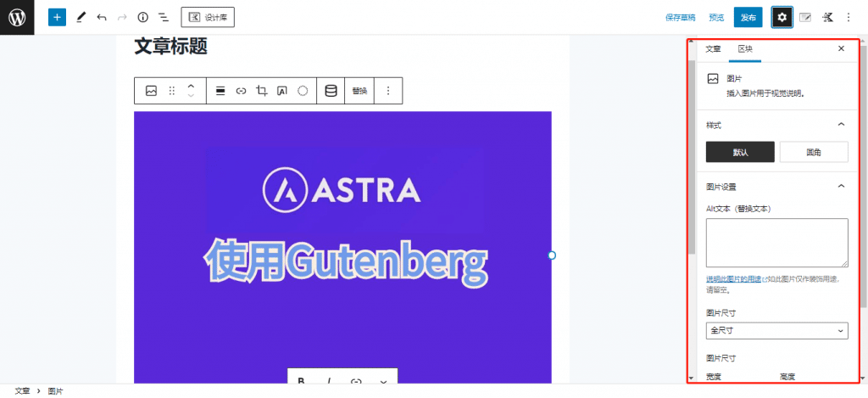
Task: Click the image block type icon in toolbar
Action: click(x=151, y=91)
